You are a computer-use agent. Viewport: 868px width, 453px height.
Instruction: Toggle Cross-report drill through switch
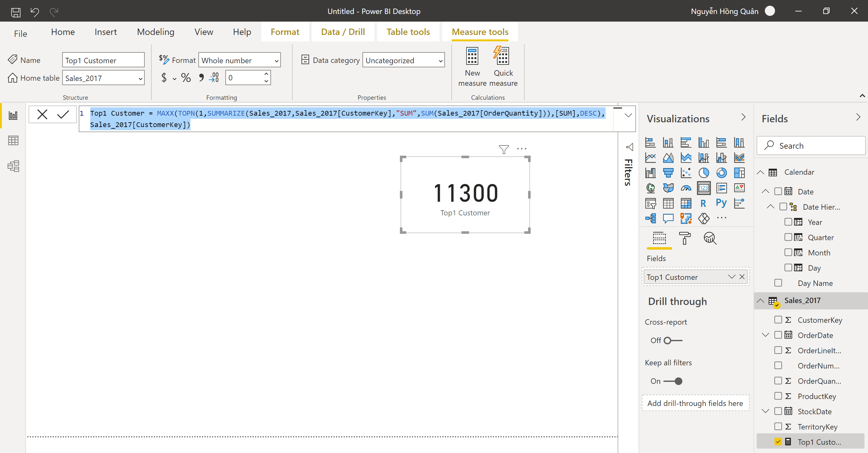tap(673, 340)
